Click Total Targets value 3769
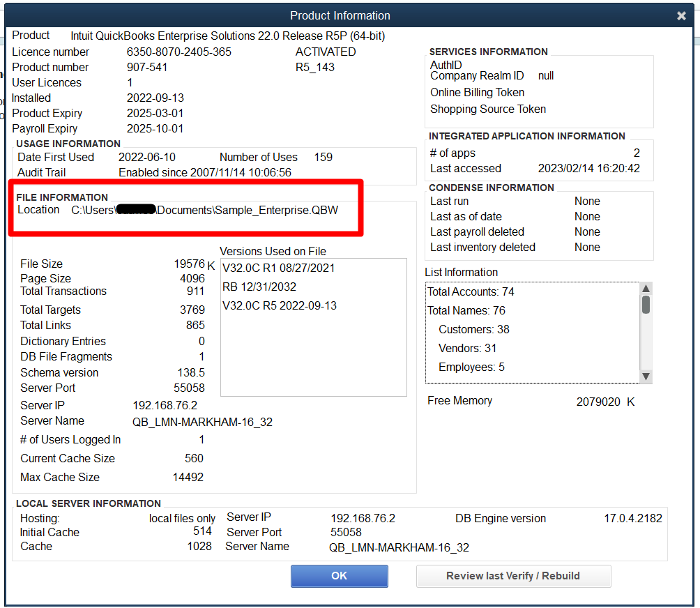 click(x=192, y=310)
